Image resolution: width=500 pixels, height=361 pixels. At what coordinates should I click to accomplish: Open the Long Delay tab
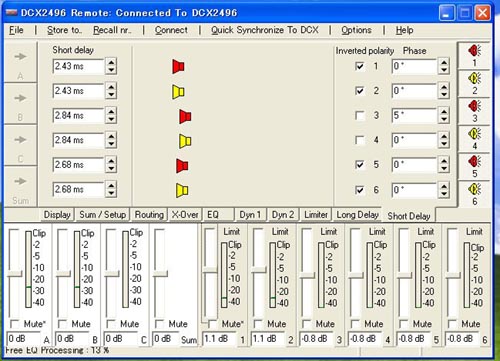357,215
